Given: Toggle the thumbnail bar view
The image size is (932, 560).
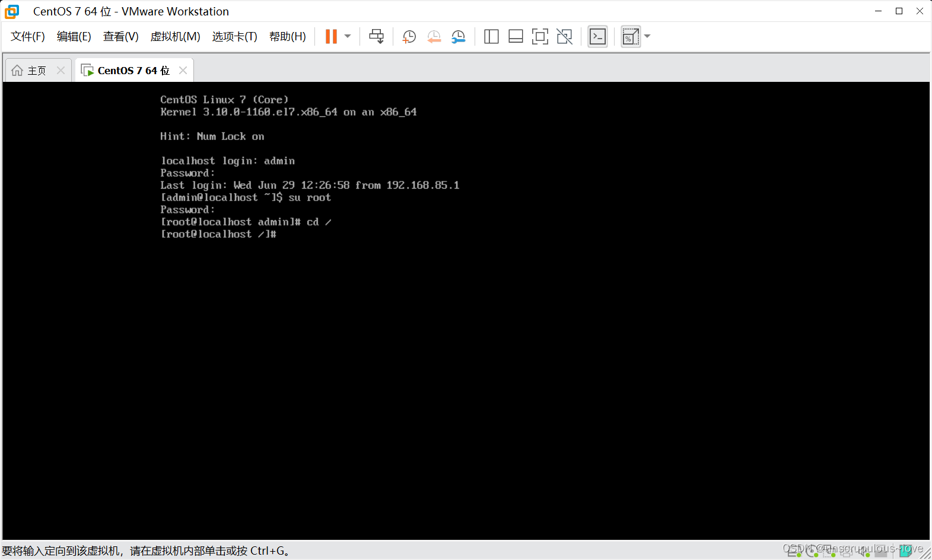Looking at the screenshot, I should pos(516,37).
